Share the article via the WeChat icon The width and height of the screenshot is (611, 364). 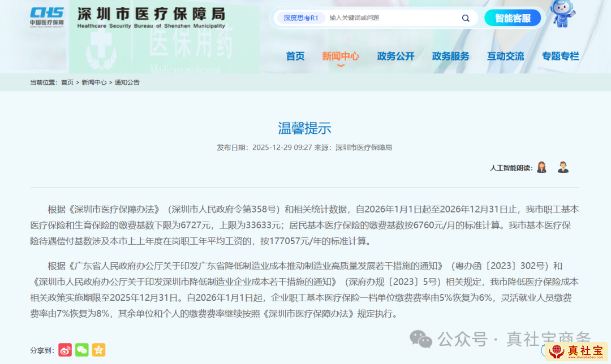[x=81, y=350]
